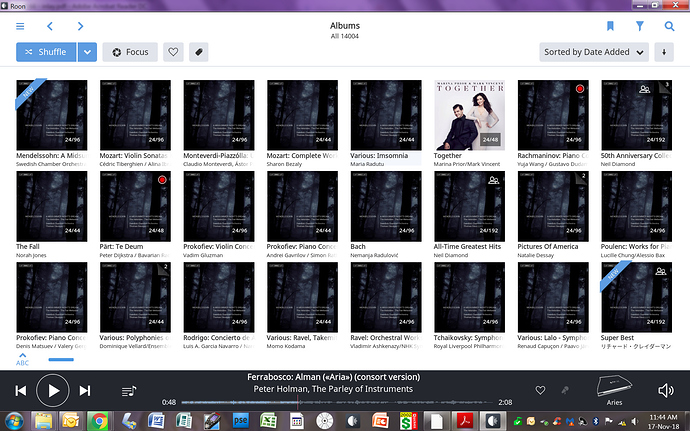Go back with the left arrow
The height and width of the screenshot is (431, 690).
coord(50,26)
